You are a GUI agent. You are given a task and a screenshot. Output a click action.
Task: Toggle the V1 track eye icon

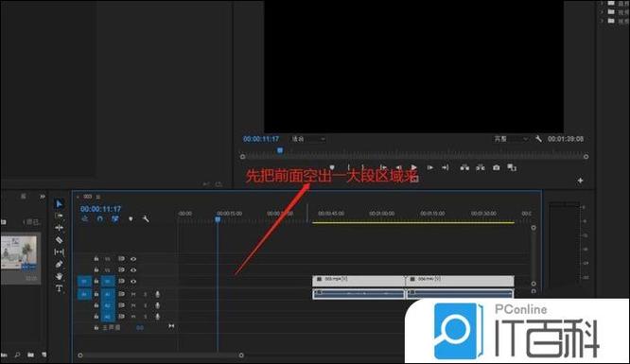coord(133,281)
